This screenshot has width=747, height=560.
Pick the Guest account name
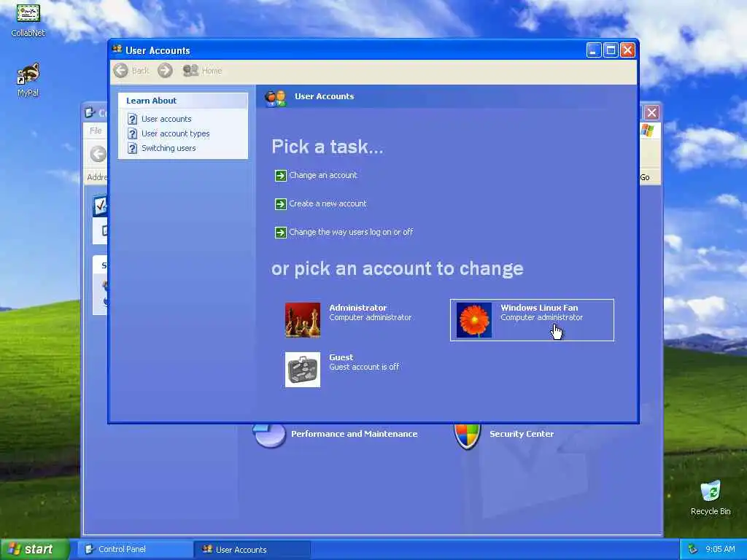(x=341, y=357)
